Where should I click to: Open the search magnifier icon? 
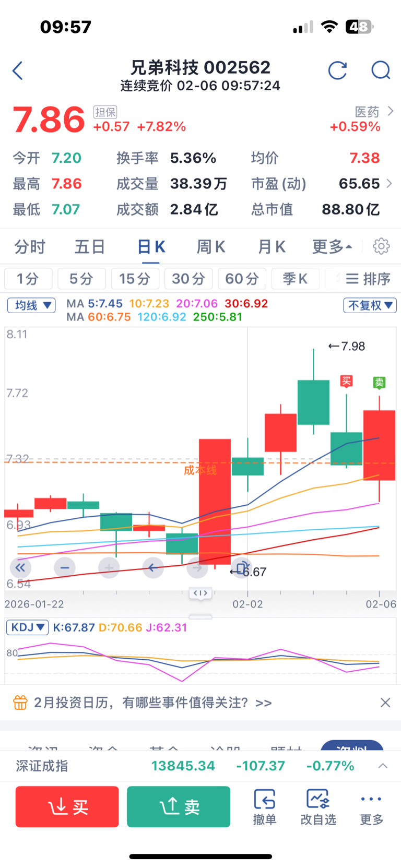[x=381, y=70]
